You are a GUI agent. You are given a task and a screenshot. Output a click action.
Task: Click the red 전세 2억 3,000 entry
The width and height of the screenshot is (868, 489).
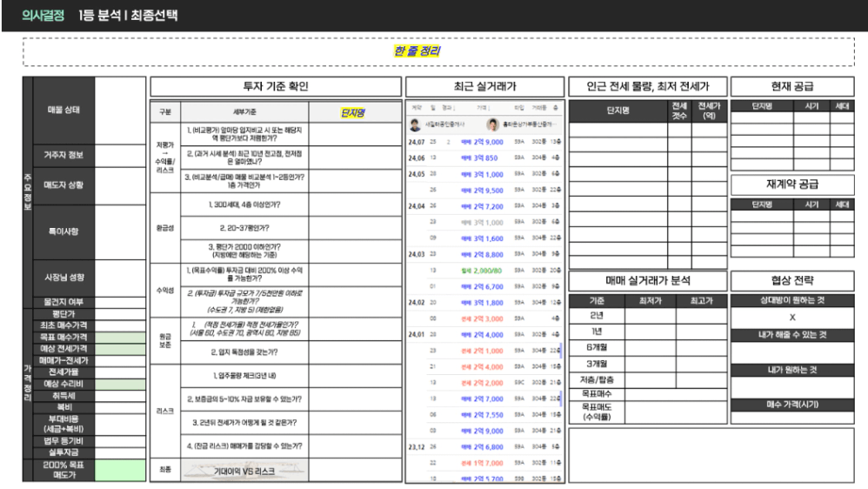click(482, 319)
